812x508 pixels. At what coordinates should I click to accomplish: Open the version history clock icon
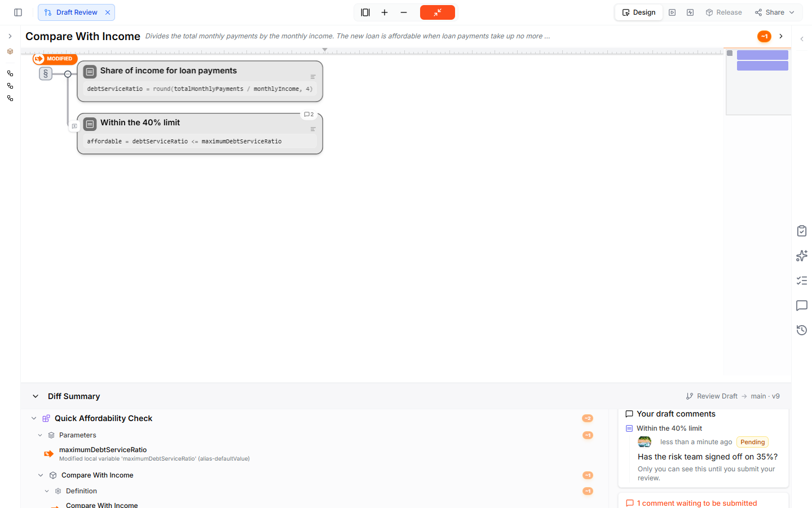click(x=802, y=330)
